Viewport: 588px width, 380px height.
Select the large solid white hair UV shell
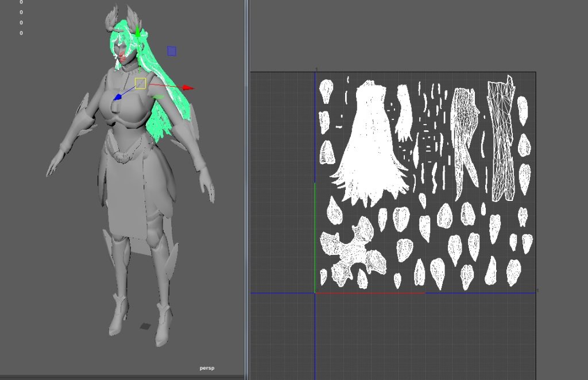point(369,144)
